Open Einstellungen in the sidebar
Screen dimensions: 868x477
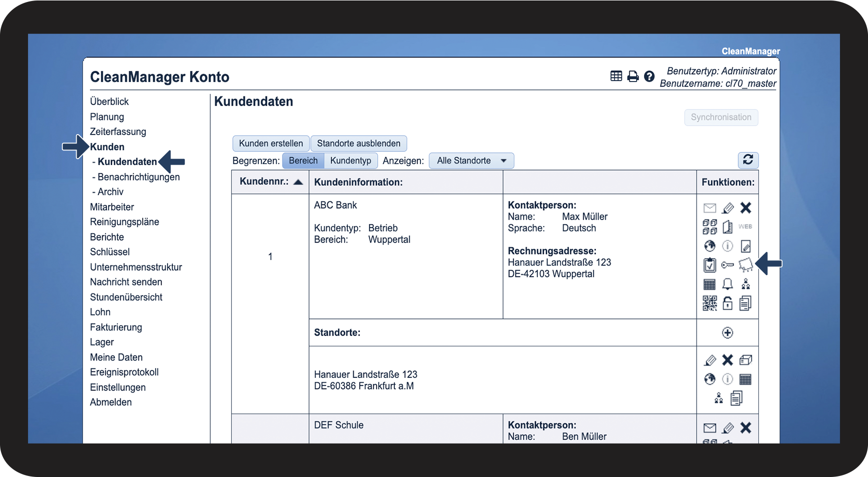tap(118, 387)
